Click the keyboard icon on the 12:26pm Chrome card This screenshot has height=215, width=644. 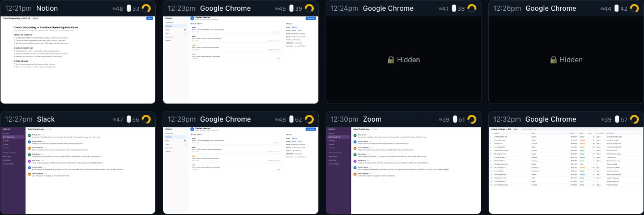[602, 8]
